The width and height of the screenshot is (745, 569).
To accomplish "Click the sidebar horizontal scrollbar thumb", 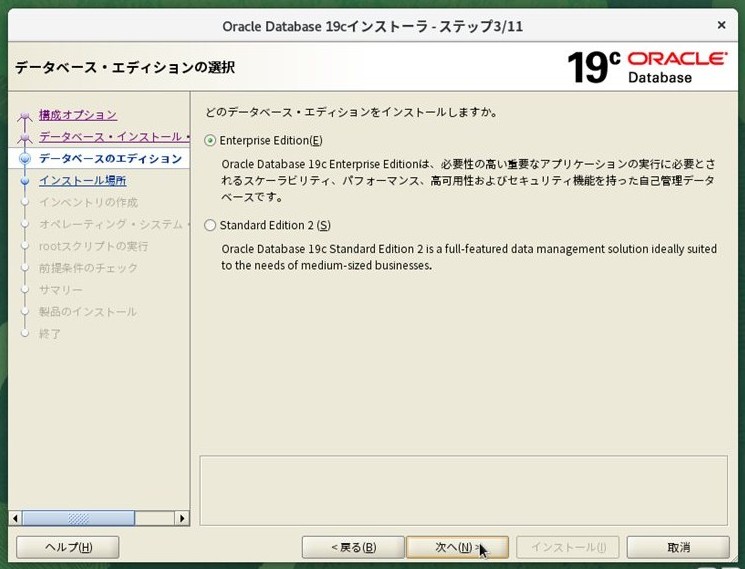I will [x=78, y=518].
